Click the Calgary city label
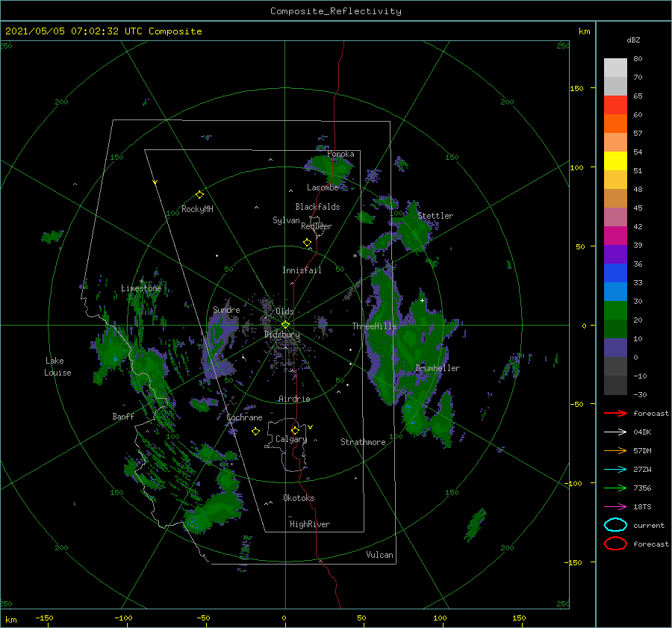The image size is (672, 628). tap(291, 439)
